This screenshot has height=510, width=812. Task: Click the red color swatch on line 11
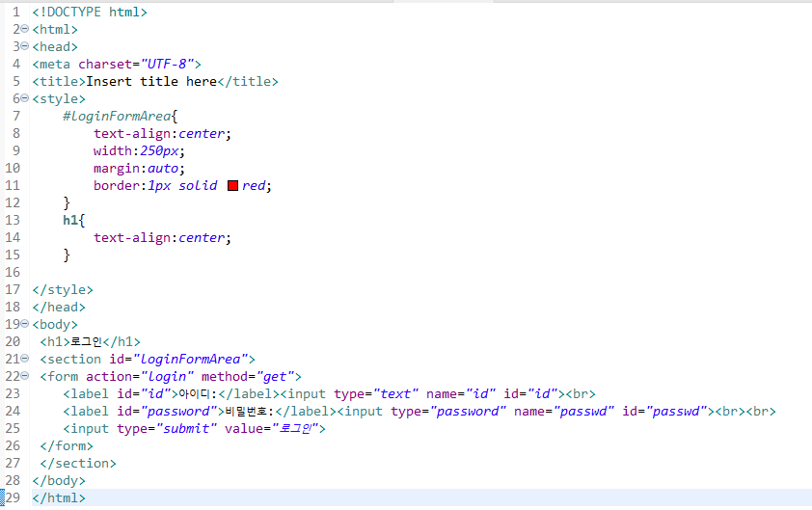(233, 185)
